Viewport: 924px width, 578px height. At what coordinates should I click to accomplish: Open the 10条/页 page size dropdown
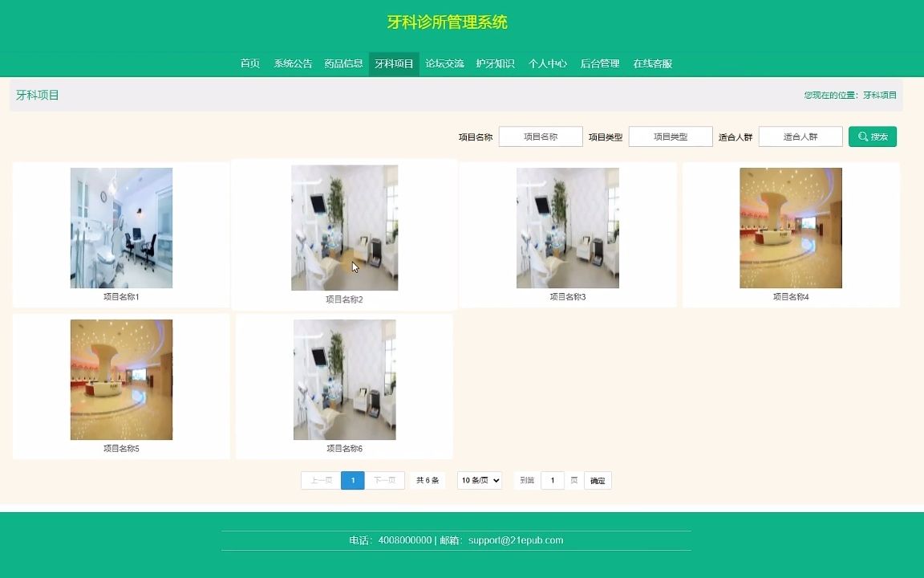[479, 480]
